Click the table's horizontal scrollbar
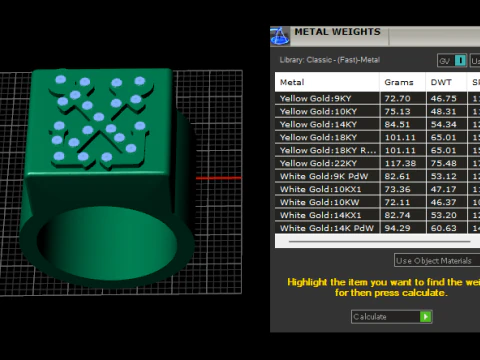480x360 pixels. point(380,241)
